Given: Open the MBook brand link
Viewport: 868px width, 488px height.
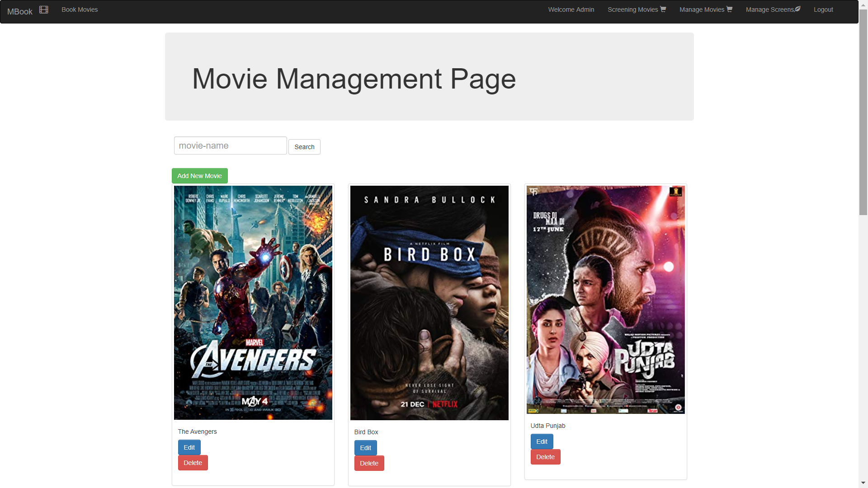Looking at the screenshot, I should pos(20,12).
